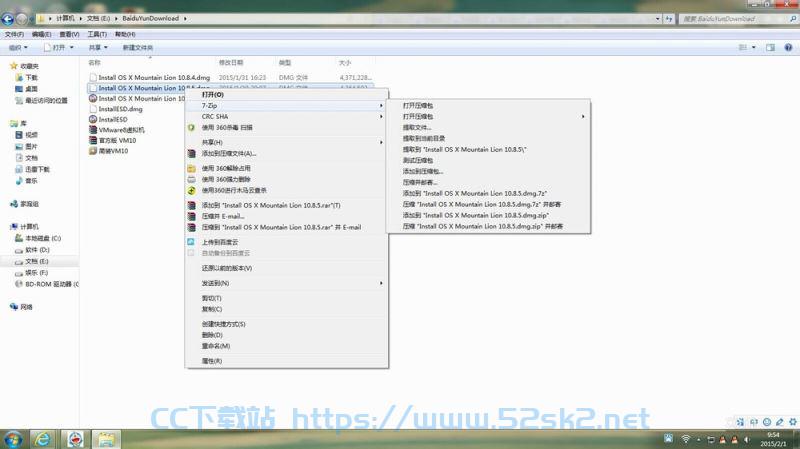Screen dimensions: 800x449
Task: Expand the breadcrumb arrow after BaiduYunDownload
Action: [185, 19]
